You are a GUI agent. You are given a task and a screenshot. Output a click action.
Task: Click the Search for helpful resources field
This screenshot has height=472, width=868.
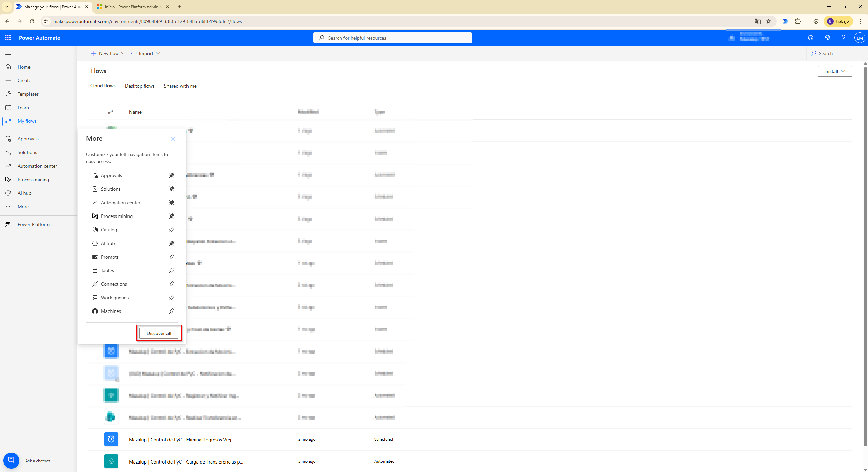392,38
